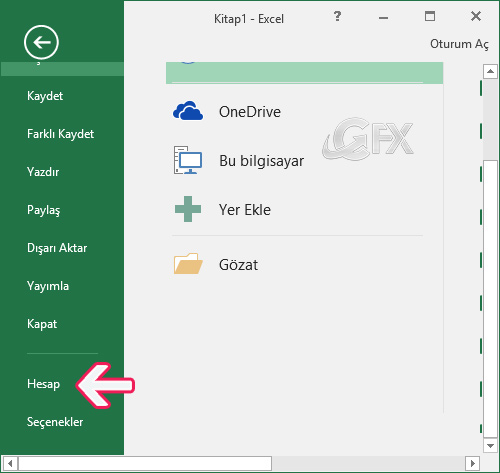The width and height of the screenshot is (500, 473).
Task: Open the OneDrive cloud icon
Action: 188,111
